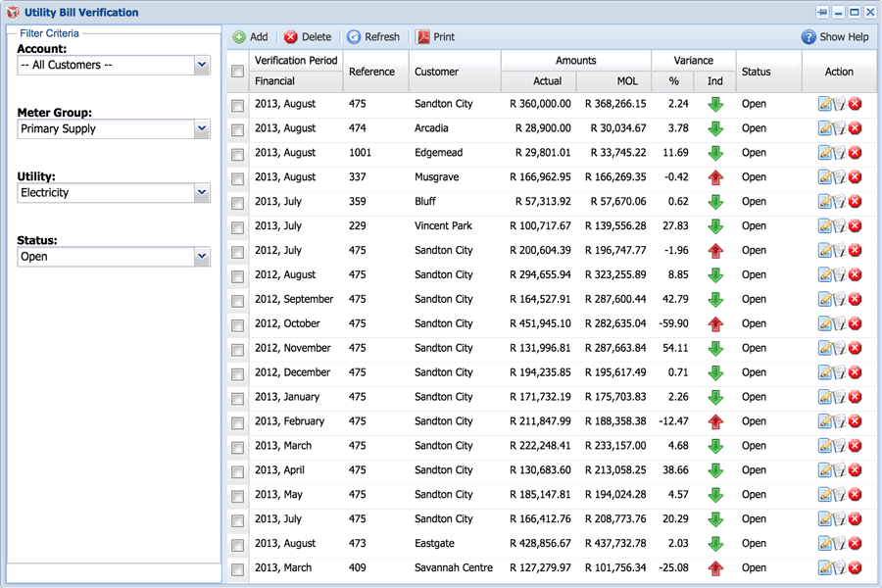
Task: Click the Delete toolbar button
Action: click(x=308, y=37)
